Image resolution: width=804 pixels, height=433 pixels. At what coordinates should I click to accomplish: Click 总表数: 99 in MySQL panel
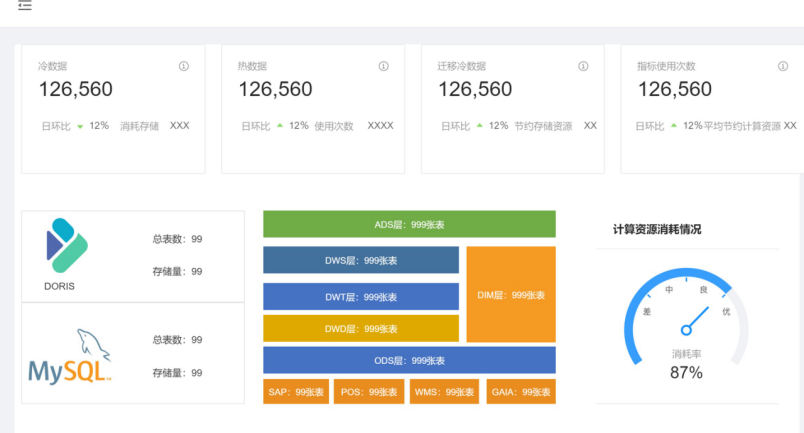(177, 340)
